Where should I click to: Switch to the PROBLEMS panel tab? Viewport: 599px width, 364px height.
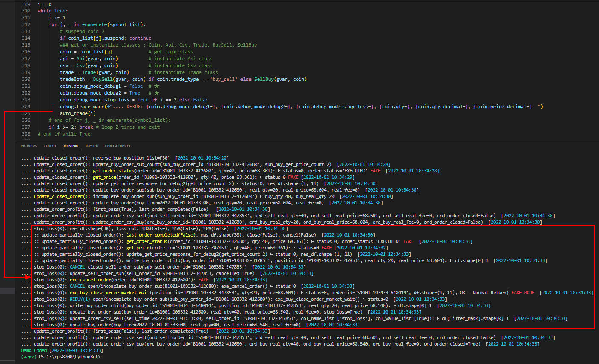pos(29,146)
